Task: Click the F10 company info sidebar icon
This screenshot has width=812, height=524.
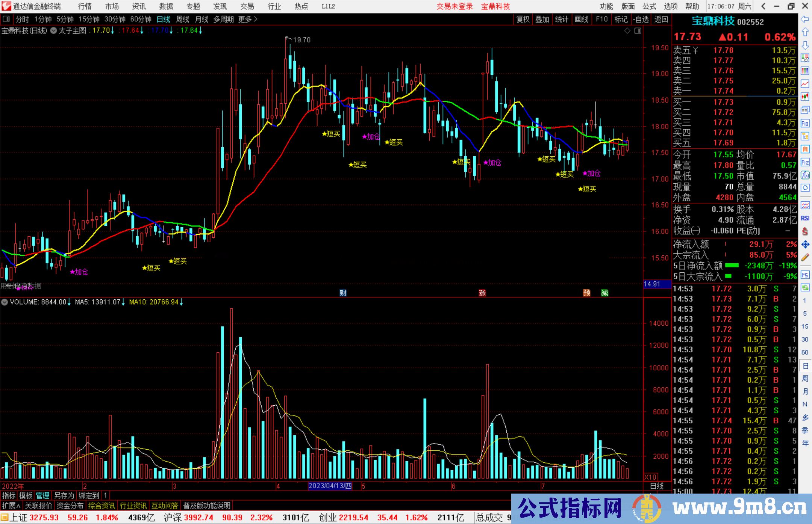Action: [805, 123]
